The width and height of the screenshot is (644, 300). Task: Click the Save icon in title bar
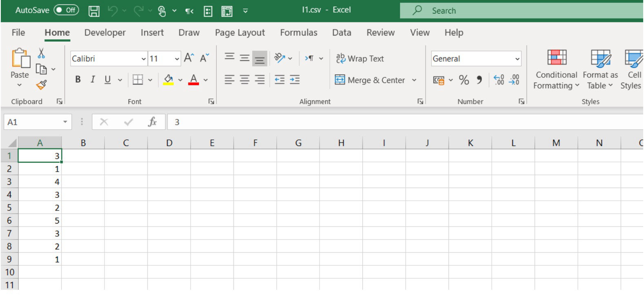coord(94,11)
